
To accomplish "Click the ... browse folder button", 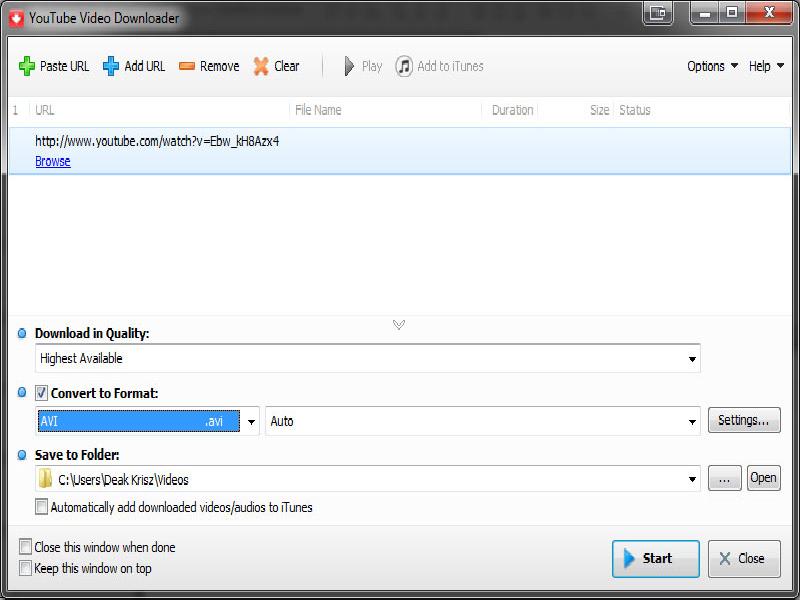I will pyautogui.click(x=724, y=478).
